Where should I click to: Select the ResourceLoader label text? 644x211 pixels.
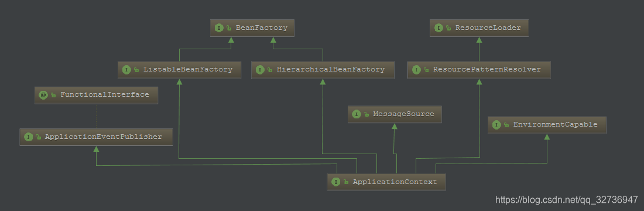[x=488, y=28]
